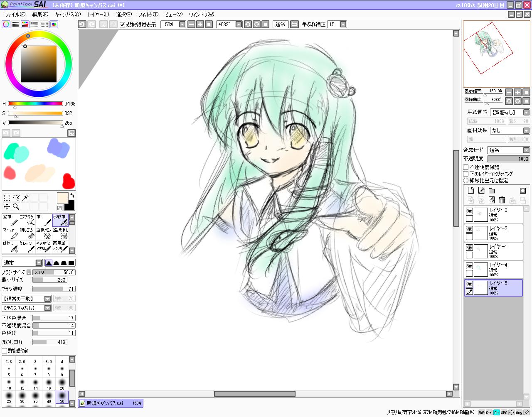
Task: Create a new layer folder
Action: click(492, 190)
